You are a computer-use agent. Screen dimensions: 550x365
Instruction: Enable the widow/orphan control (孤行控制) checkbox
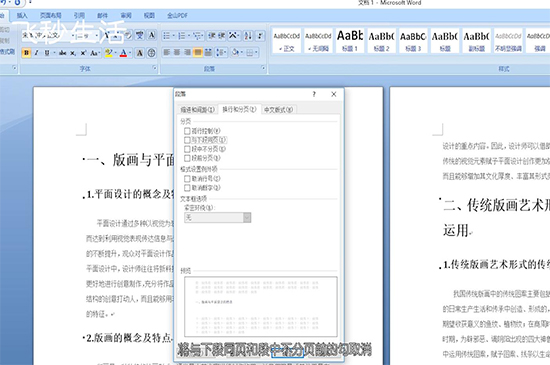click(x=187, y=131)
